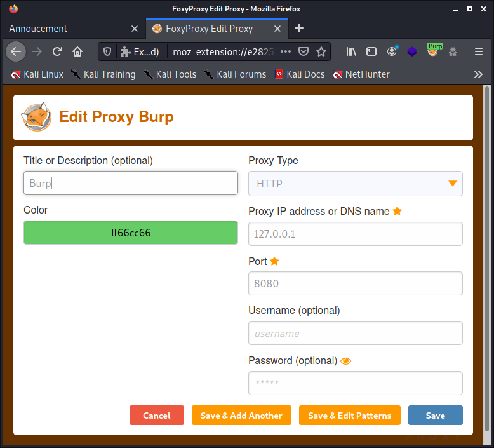This screenshot has width=494, height=448.
Task: Click the Proxy IP address field
Action: click(x=356, y=234)
